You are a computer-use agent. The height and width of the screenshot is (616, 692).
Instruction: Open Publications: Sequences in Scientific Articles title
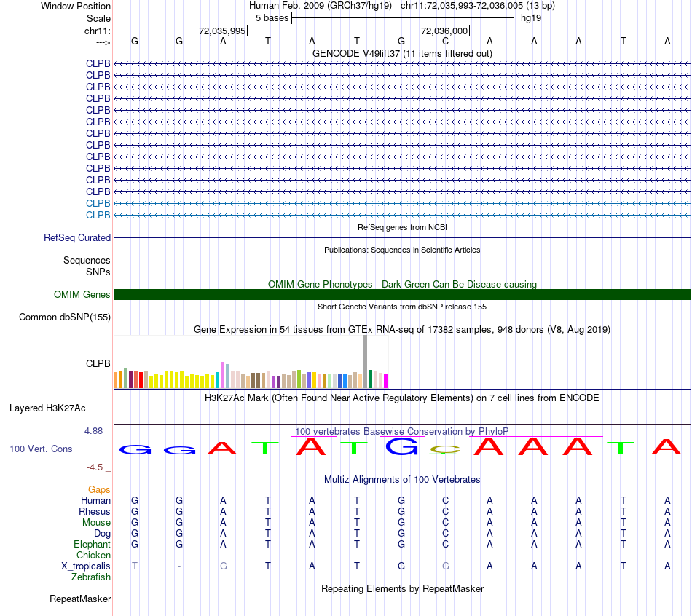(402, 250)
